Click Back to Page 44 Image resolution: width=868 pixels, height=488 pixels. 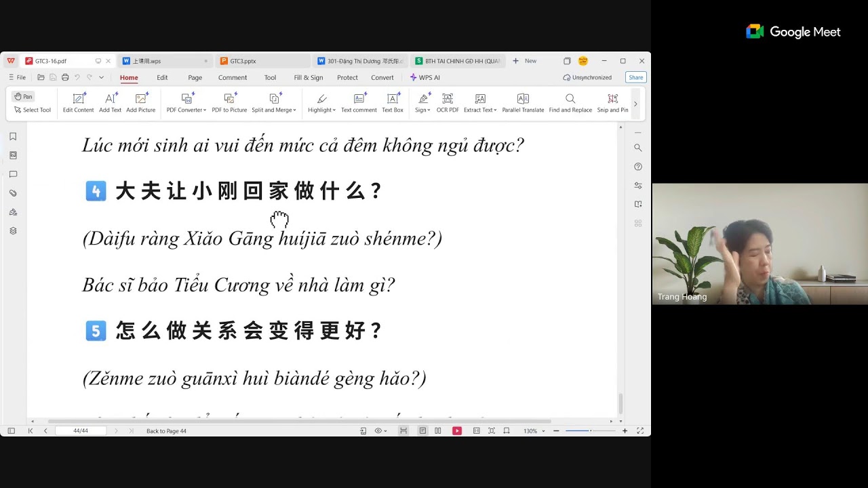click(x=166, y=431)
